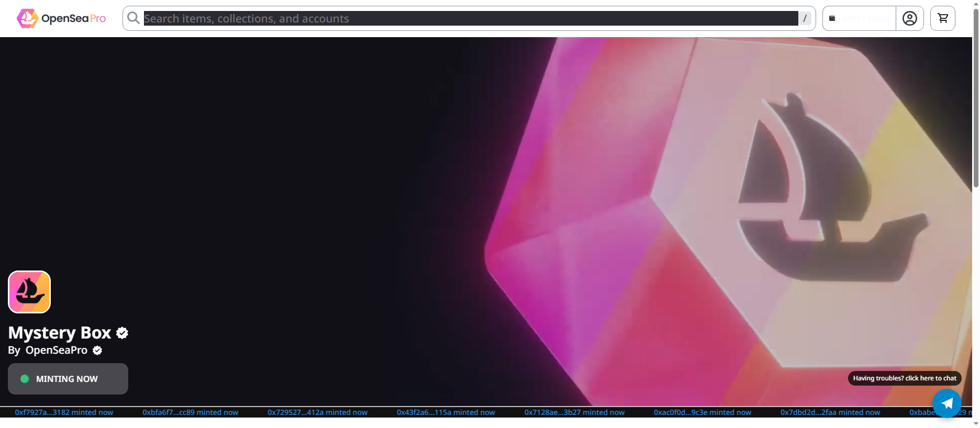Click the green minting status dot
980x428 pixels.
click(25, 379)
